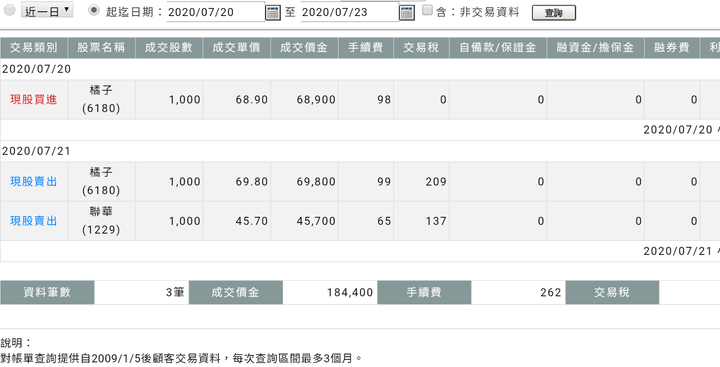Viewport: 720px width, 367px height.
Task: Click 現股賣出 in the 聯華 row
Action: (34, 221)
